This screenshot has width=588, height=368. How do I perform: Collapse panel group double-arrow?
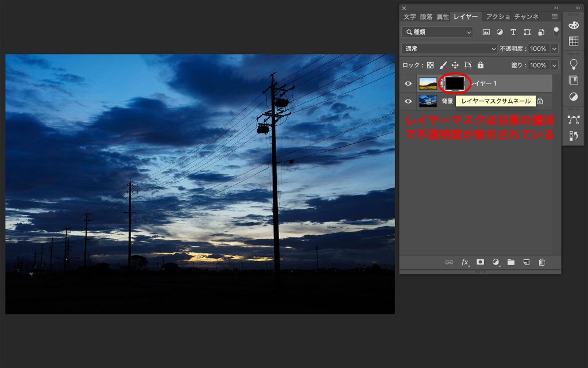556,8
